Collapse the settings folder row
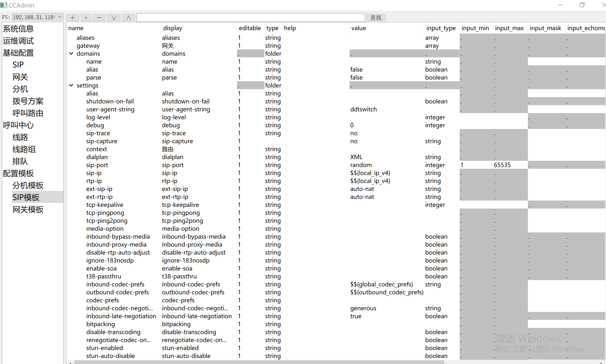The width and height of the screenshot is (606, 364). tap(71, 85)
